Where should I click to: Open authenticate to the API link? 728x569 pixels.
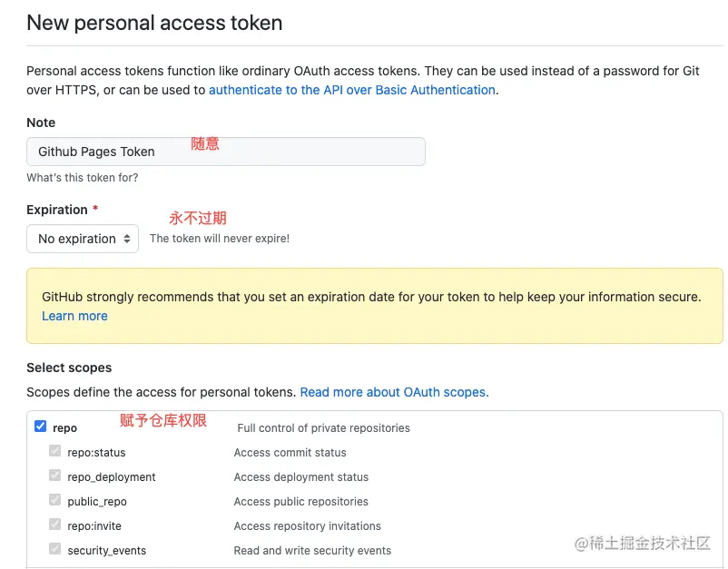coord(352,90)
